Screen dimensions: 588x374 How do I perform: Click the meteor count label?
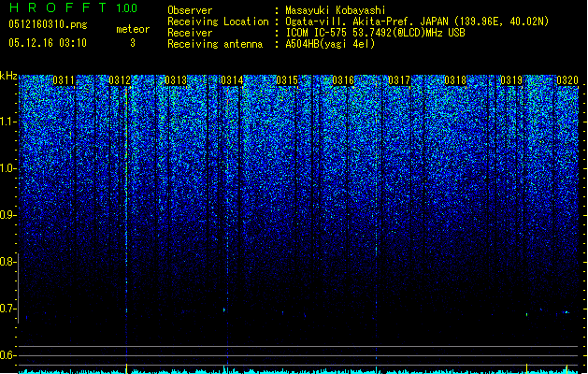pyautogui.click(x=133, y=29)
